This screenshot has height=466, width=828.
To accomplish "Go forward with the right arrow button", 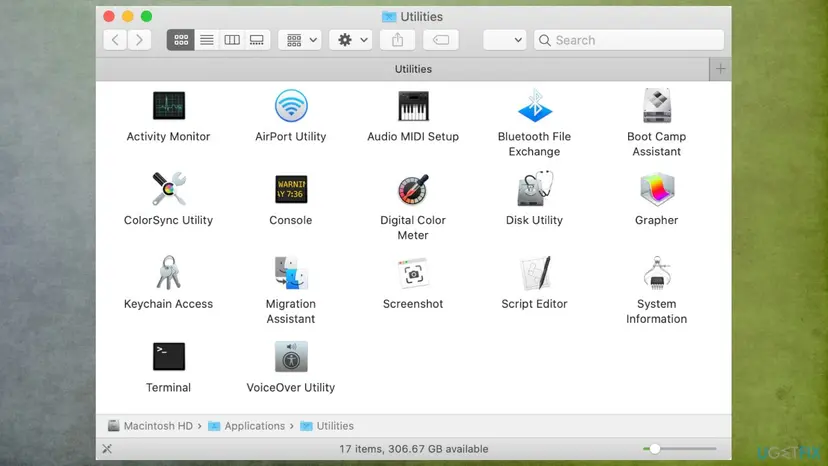I will (139, 40).
